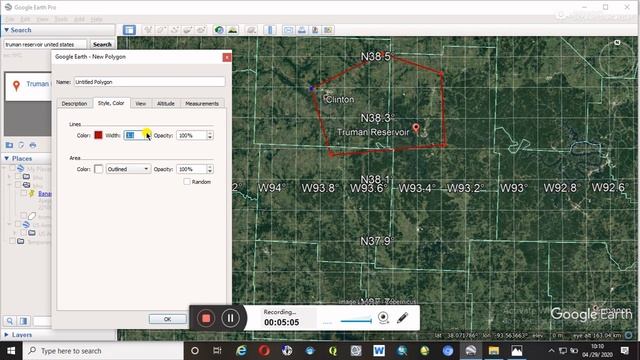Click the compass ring on the map
This screenshot has width=640, height=360.
617,59
